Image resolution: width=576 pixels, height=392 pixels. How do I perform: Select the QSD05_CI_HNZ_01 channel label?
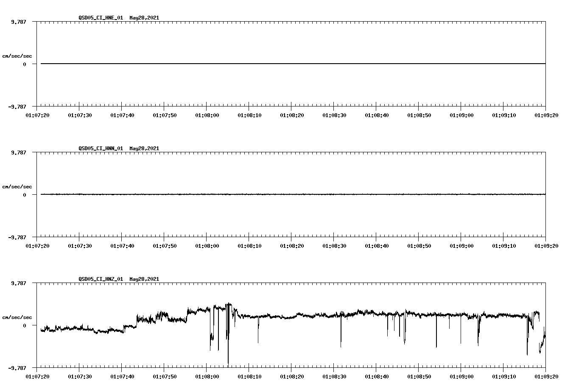[99, 279]
